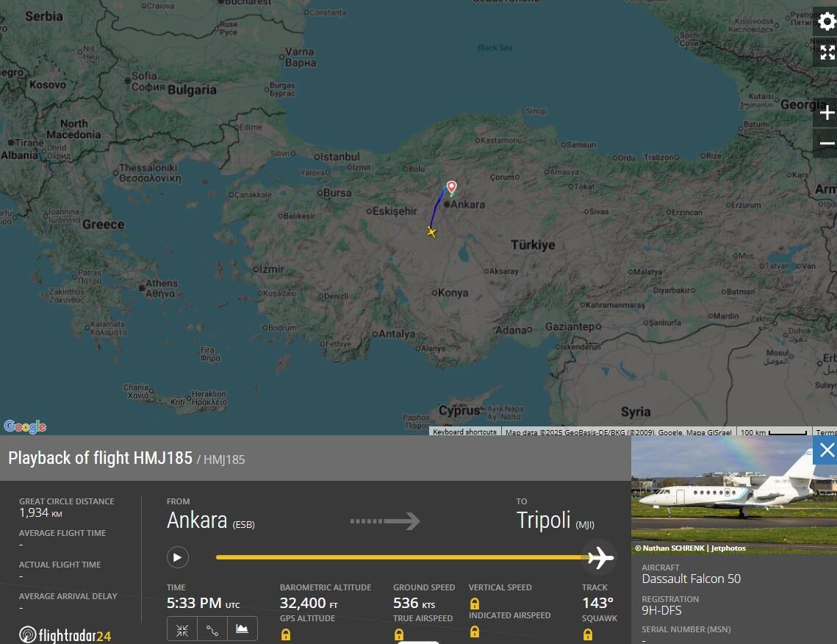Click the Flightradar24 logo
This screenshot has width=837, height=644.
65,634
